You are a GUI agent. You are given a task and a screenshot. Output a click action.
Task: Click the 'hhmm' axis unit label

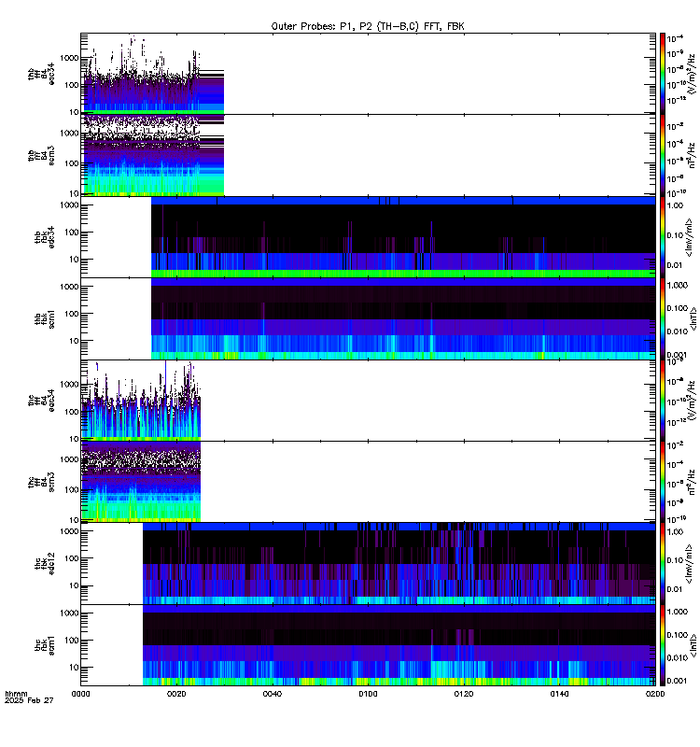click(17, 694)
